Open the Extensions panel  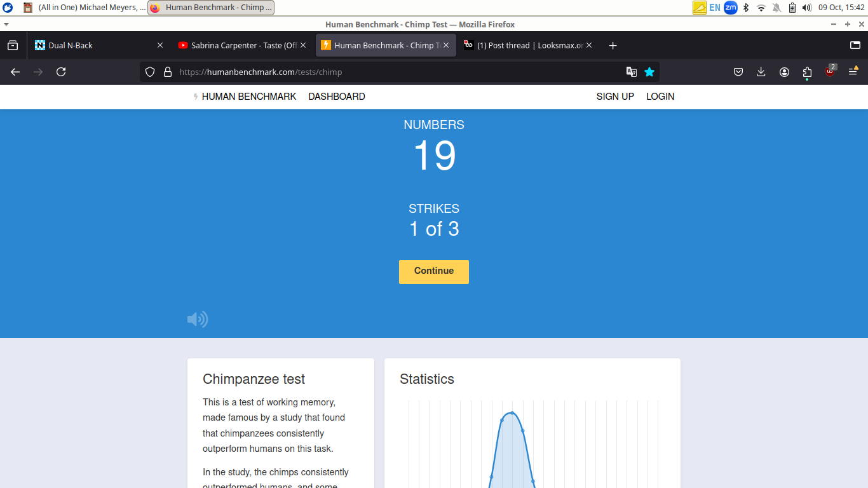tap(807, 72)
